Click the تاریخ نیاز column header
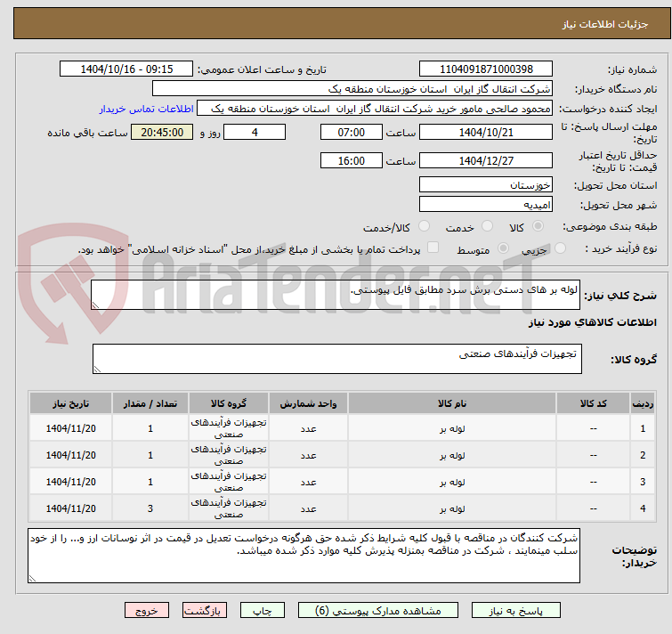The width and height of the screenshot is (672, 634). click(70, 403)
